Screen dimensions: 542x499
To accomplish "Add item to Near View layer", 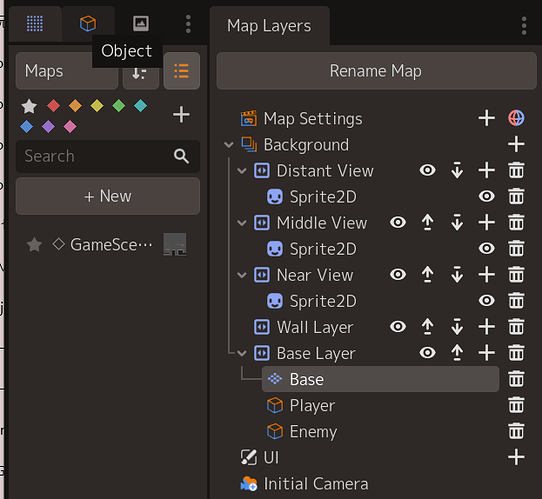I will 487,274.
